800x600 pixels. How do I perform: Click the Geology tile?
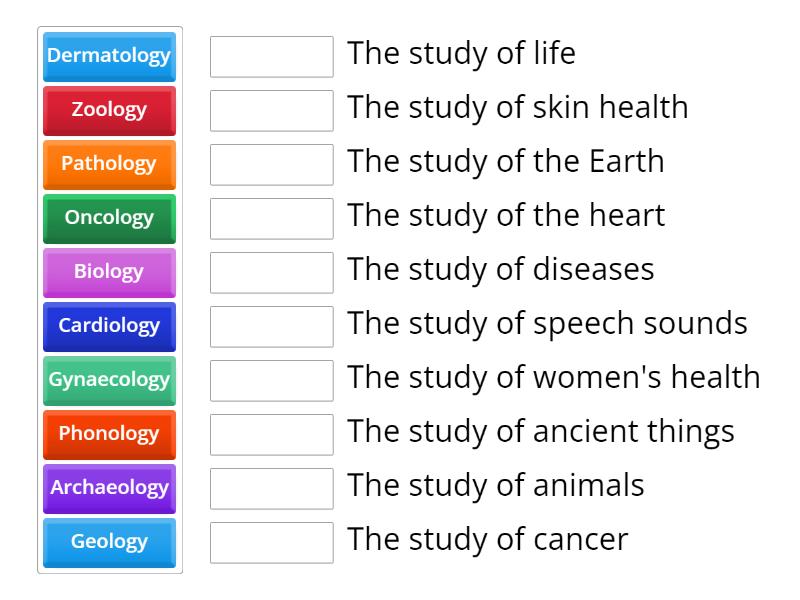click(x=109, y=542)
